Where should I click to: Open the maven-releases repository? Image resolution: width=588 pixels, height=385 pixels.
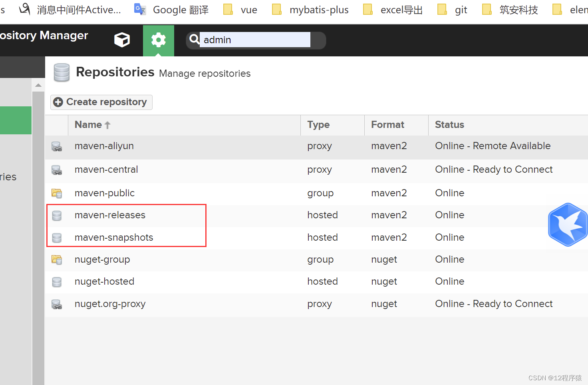click(110, 215)
